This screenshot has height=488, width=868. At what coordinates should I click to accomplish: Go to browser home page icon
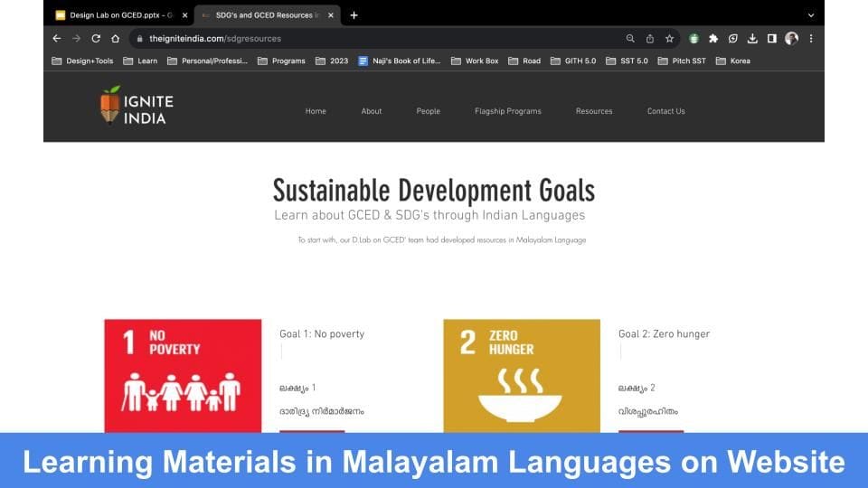[x=116, y=39]
